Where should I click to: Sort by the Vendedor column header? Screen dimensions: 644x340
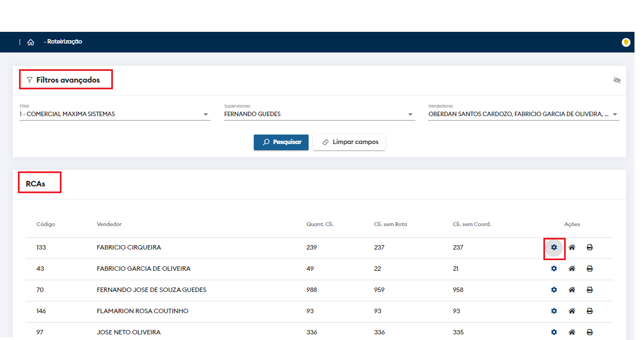(x=109, y=224)
